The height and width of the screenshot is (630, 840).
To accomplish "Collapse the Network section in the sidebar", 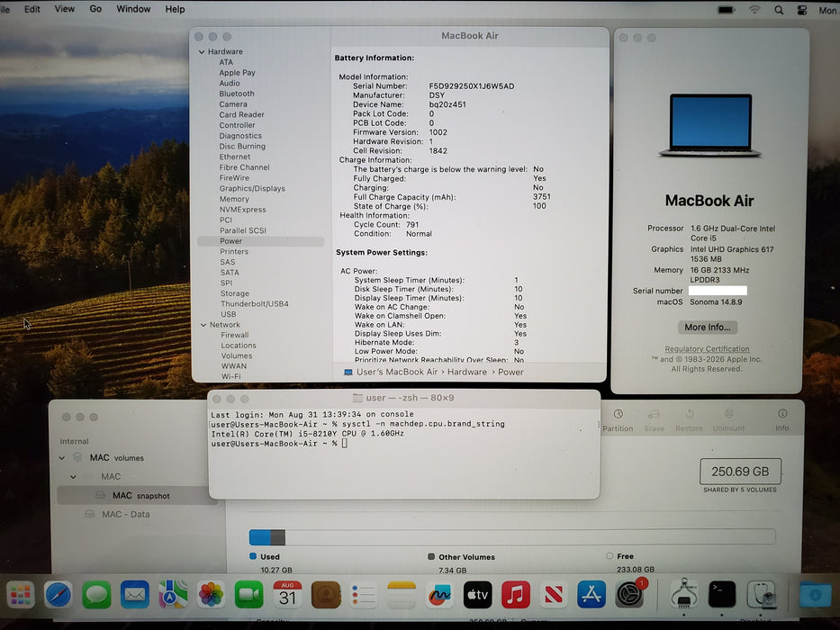I will pyautogui.click(x=203, y=325).
